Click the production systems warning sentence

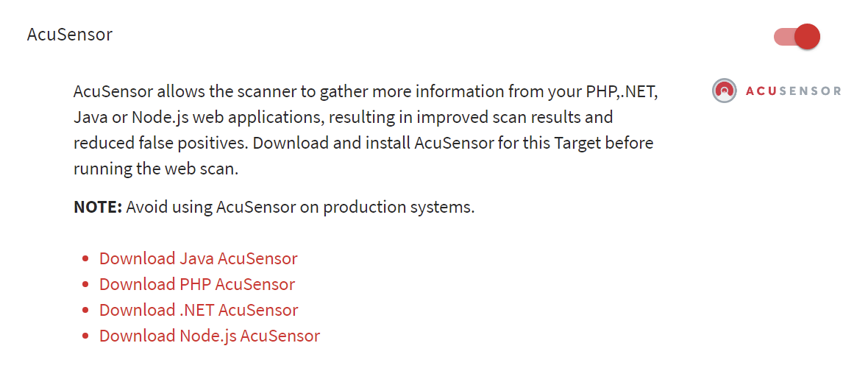pos(300,207)
